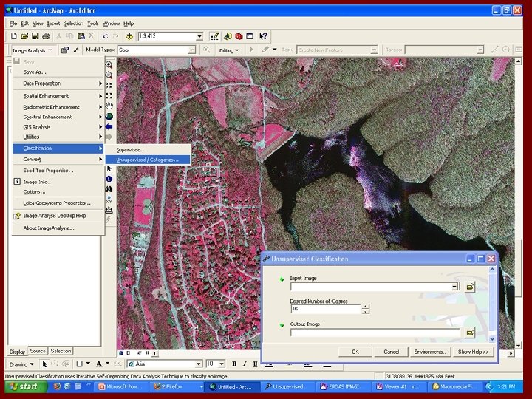This screenshot has height=399, width=532.
Task: Increase Desired Number of Classes spinner
Action: 366,306
